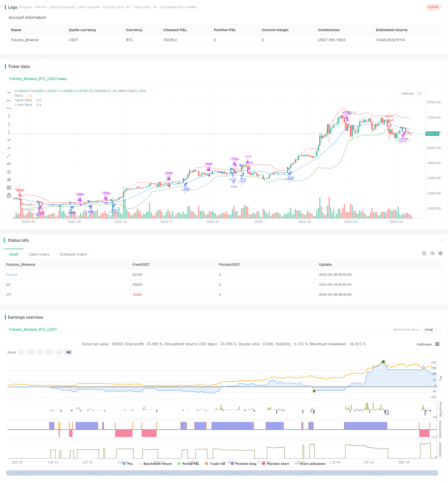Select the horizontal straight line drawing tool
The height and width of the screenshot is (483, 448).
tap(9, 93)
